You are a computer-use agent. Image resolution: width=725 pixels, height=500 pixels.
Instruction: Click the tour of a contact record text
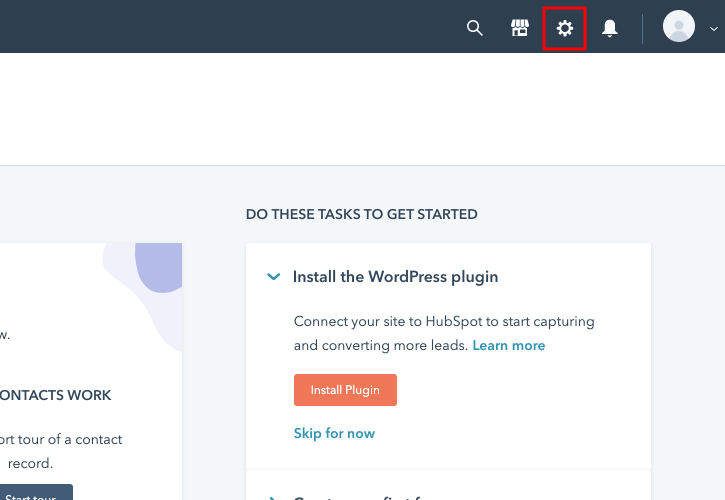click(x=60, y=440)
